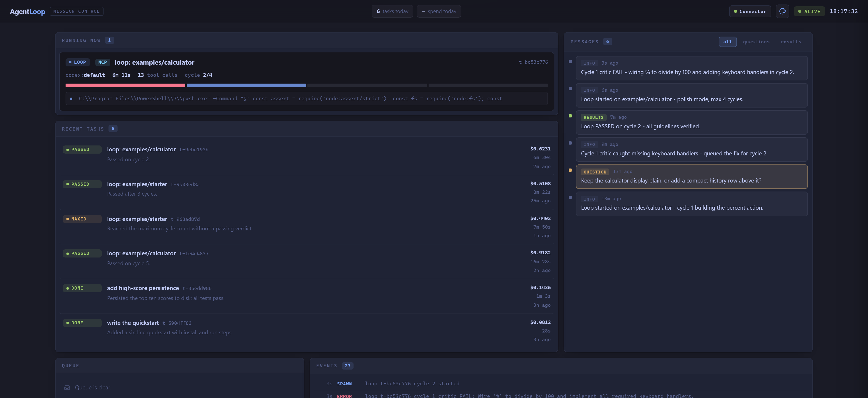Click the red cycle 1 progress segment
This screenshot has height=398, width=868.
pos(125,86)
